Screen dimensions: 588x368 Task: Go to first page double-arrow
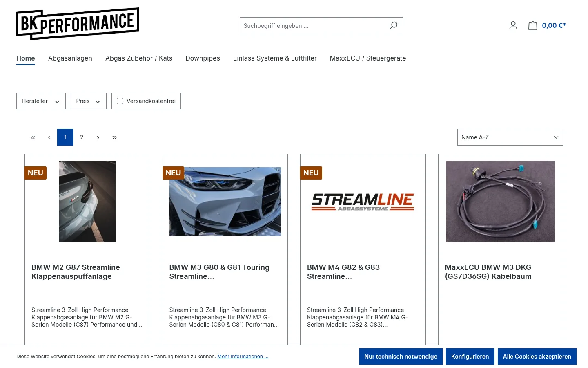click(x=33, y=137)
